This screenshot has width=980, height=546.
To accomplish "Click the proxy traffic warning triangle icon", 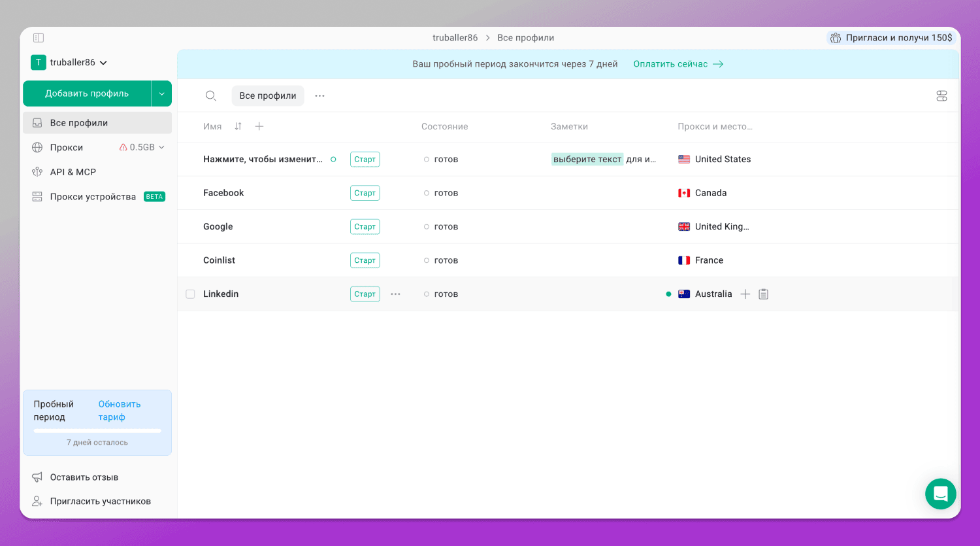I will click(123, 147).
